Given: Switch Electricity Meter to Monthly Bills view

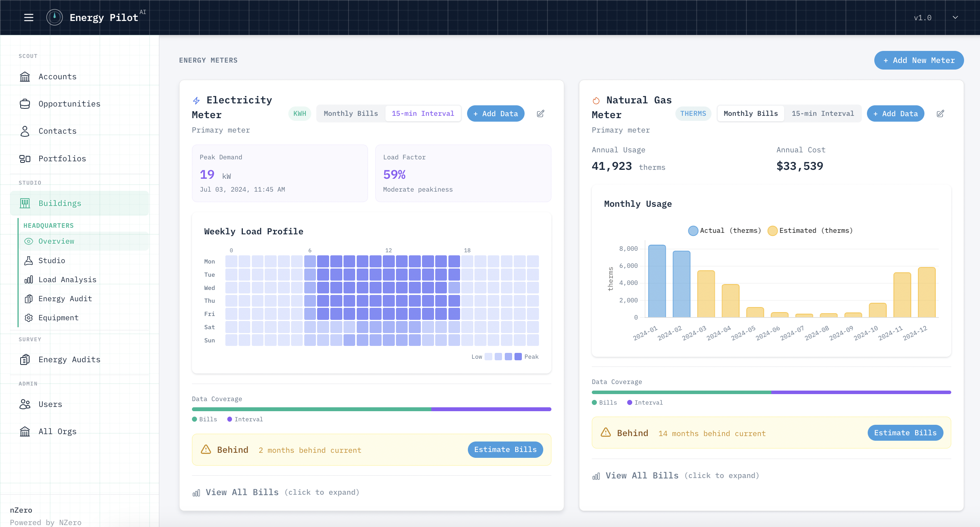Looking at the screenshot, I should click(x=350, y=113).
